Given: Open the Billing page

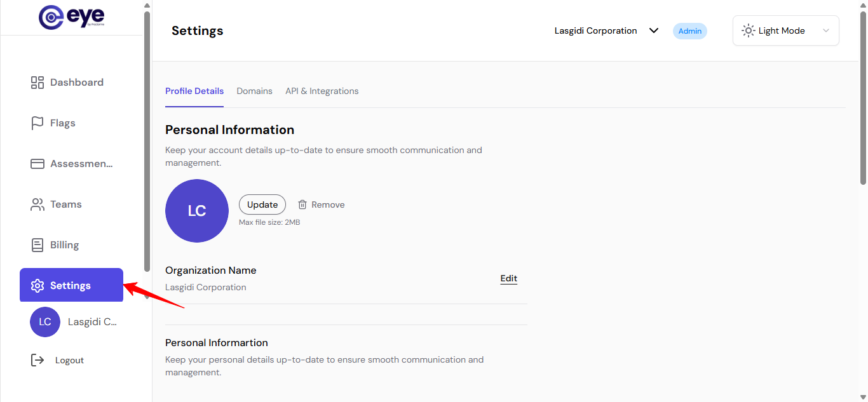Looking at the screenshot, I should point(71,245).
